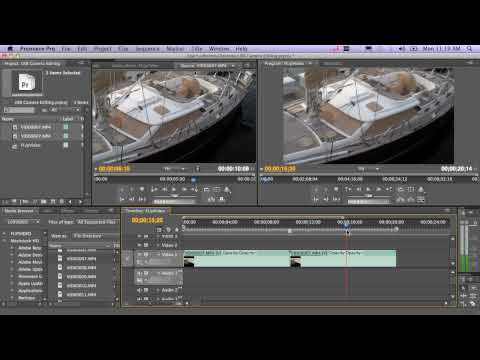This screenshot has height=360, width=480.
Task: Click the Play button in Program monitor
Action: pyautogui.click(x=368, y=189)
